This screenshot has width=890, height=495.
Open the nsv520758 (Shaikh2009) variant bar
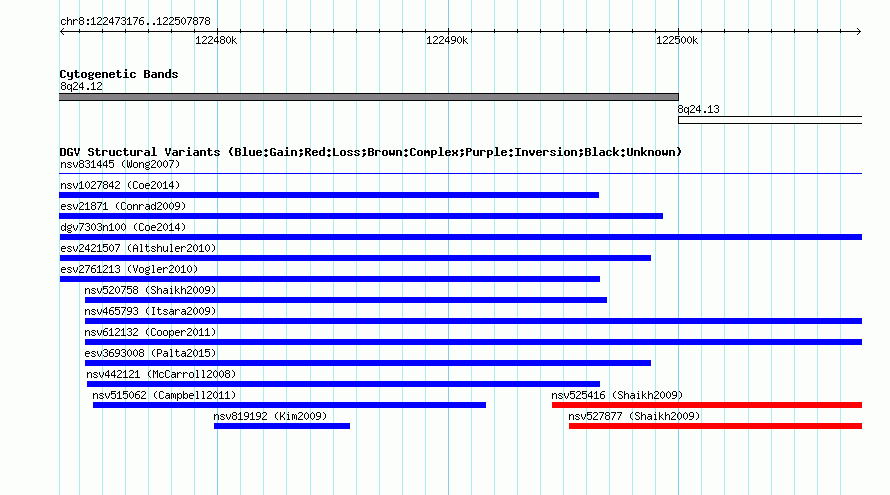pyautogui.click(x=346, y=300)
